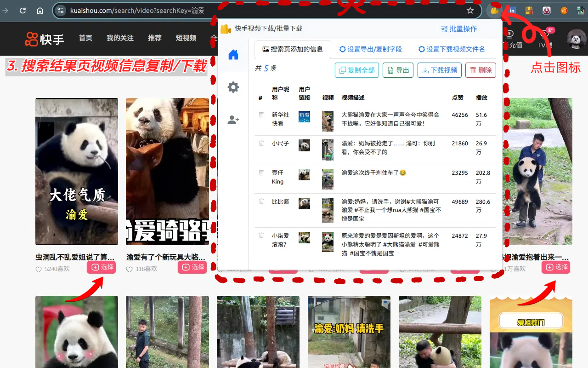588x368 pixels.
Task: Open 小尺子's user link avatar
Action: pyautogui.click(x=304, y=145)
